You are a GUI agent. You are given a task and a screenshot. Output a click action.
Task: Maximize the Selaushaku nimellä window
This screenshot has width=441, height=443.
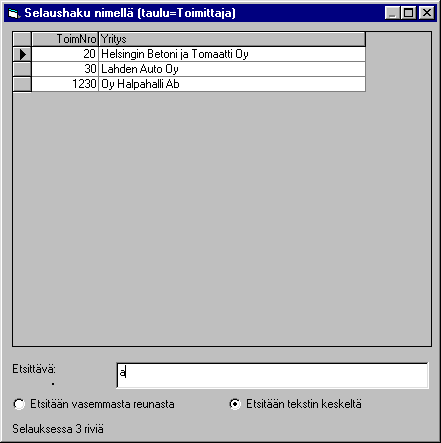click(409, 13)
